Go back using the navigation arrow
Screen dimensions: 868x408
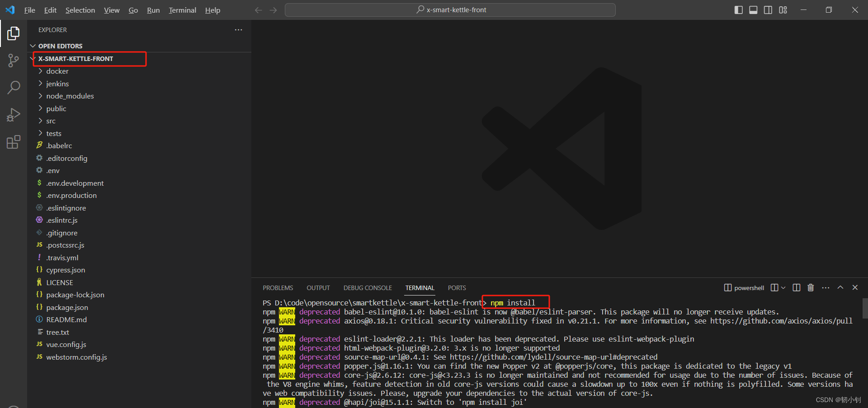coord(258,10)
